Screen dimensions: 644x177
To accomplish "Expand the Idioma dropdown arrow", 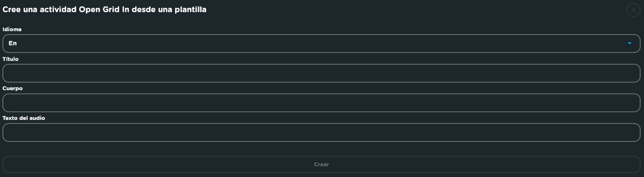I will (629, 43).
